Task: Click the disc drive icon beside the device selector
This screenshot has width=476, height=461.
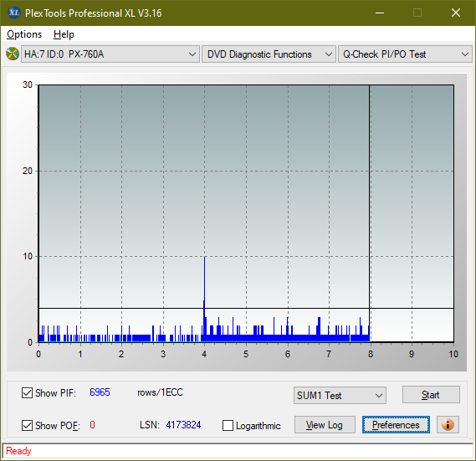Action: [x=13, y=54]
